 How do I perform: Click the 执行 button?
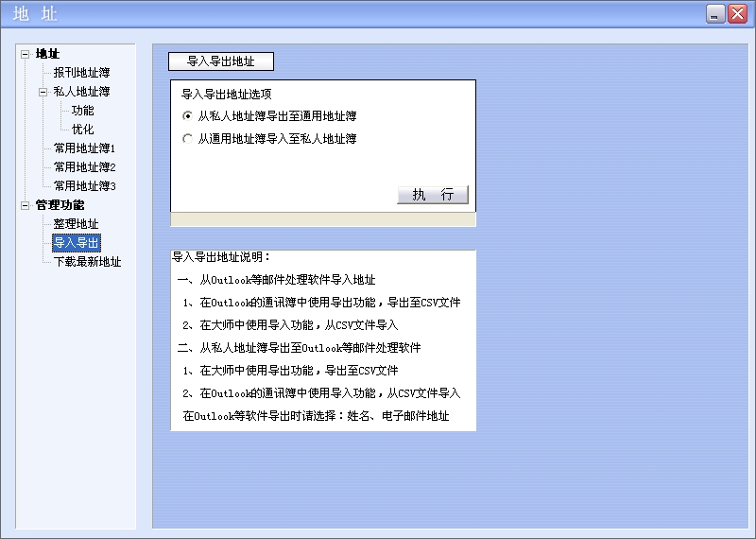tap(433, 195)
